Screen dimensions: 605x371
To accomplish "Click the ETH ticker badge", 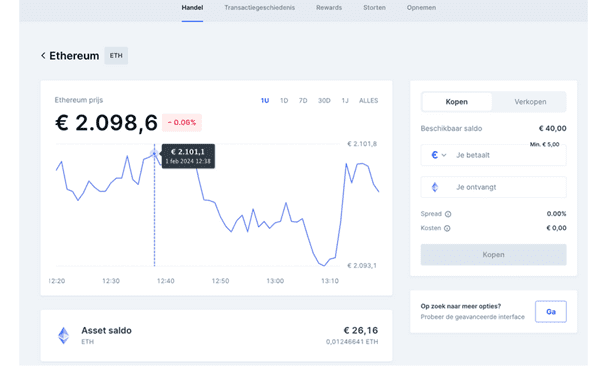I will [x=116, y=56].
